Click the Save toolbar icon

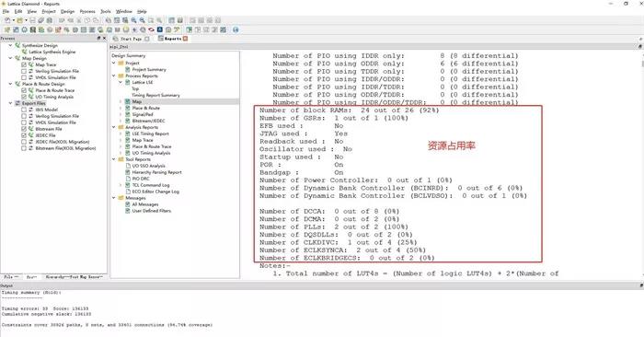pyautogui.click(x=32, y=20)
